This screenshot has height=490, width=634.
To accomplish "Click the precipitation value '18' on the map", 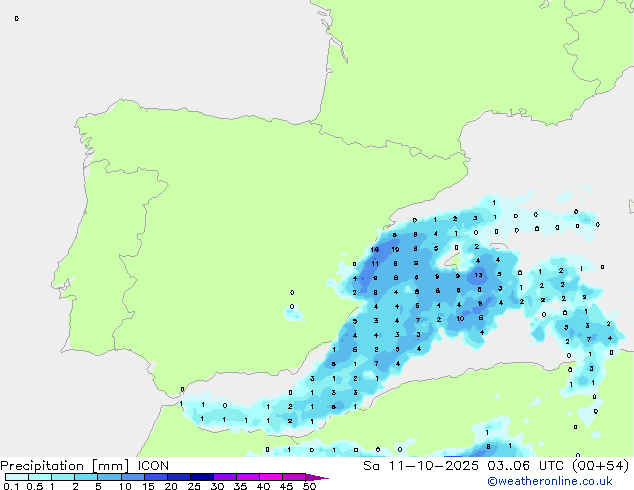I will pos(375,249).
